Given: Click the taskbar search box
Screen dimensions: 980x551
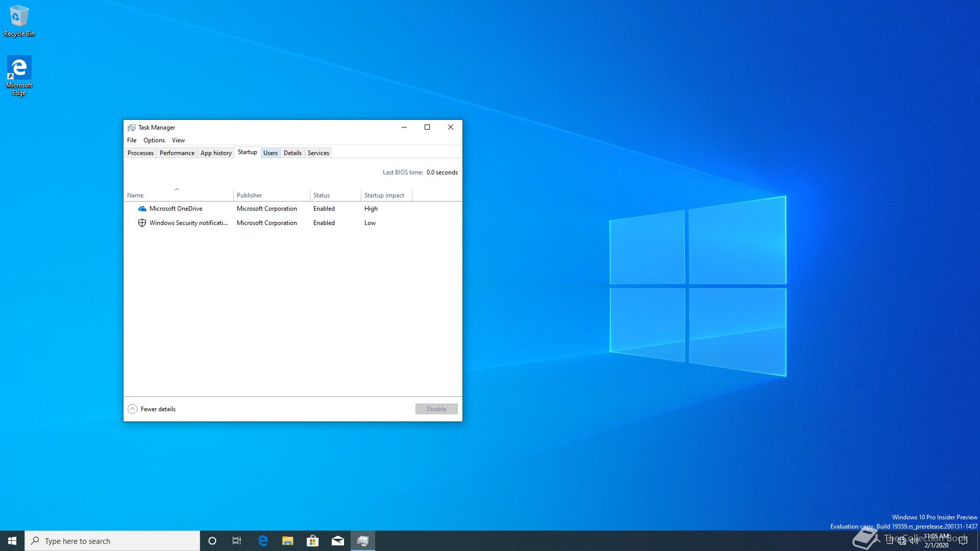Looking at the screenshot, I should [112, 541].
